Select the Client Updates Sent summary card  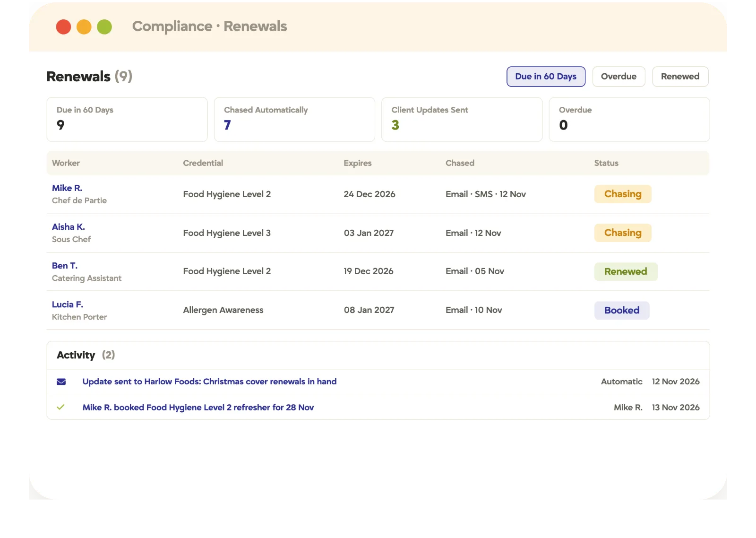pos(462,120)
